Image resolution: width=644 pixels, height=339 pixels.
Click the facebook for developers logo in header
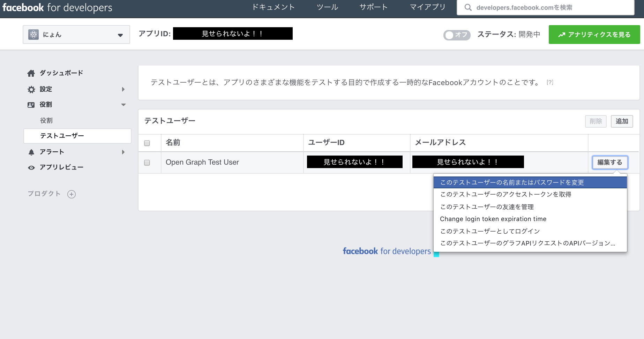(x=57, y=8)
